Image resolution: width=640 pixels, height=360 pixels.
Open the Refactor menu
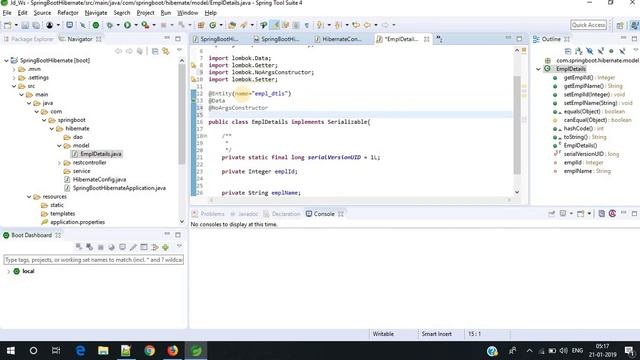[68, 13]
